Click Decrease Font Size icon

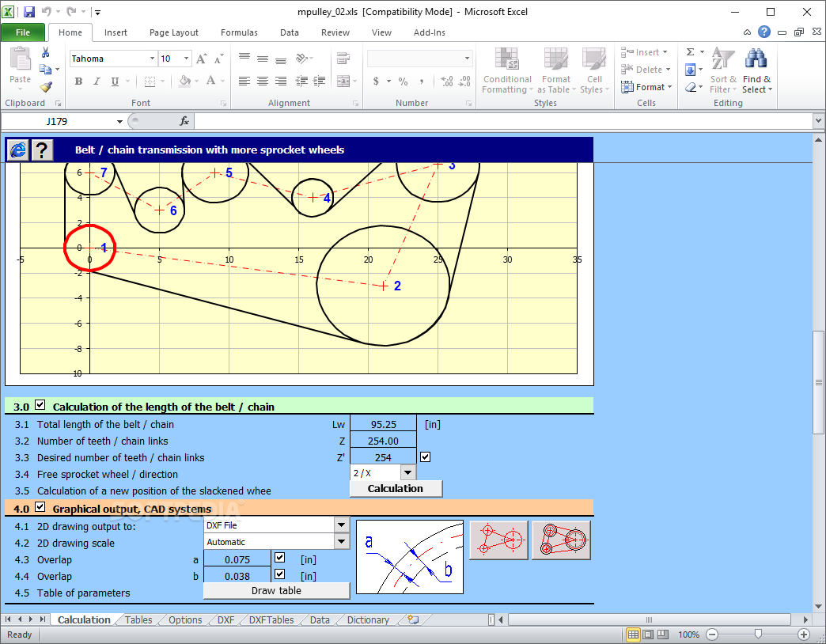[x=219, y=59]
